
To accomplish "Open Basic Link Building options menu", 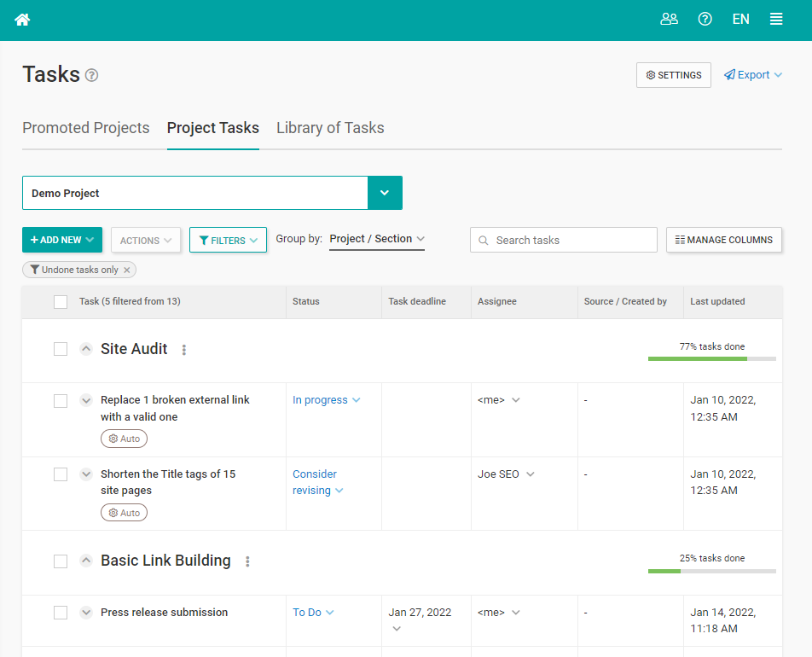I will (x=247, y=561).
